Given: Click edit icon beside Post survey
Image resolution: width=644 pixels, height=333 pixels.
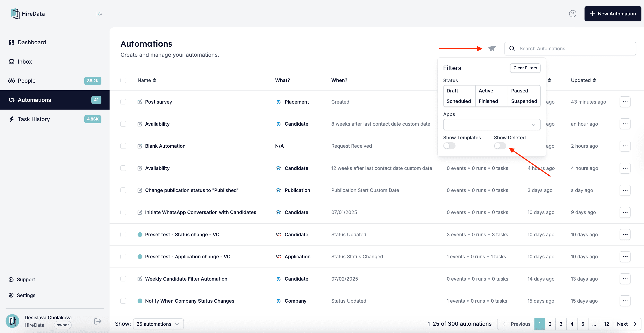Looking at the screenshot, I should 140,102.
